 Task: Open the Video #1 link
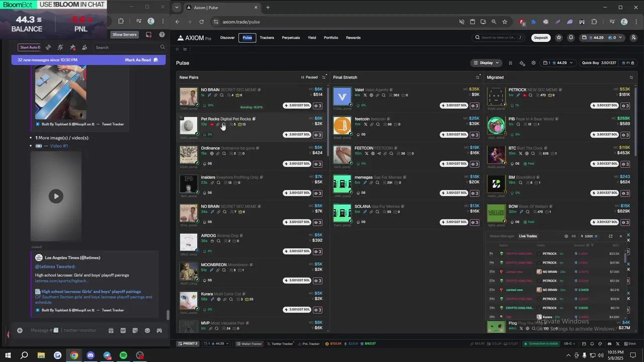[59, 146]
